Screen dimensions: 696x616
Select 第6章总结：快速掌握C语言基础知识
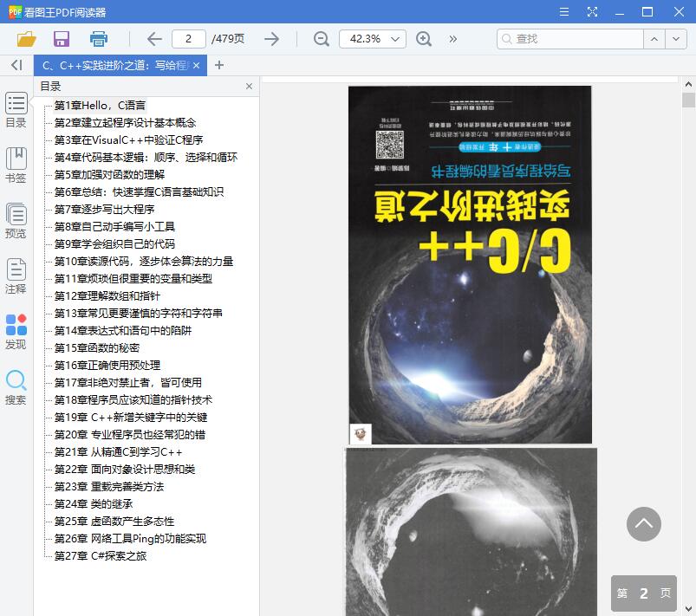(139, 191)
